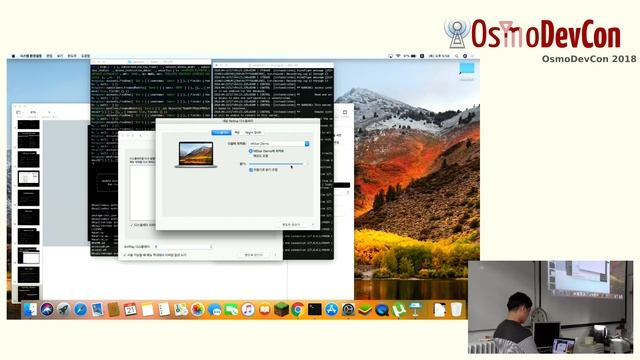The image size is (640, 360).
Task: Open Launchpad rocket icon in dock
Action: click(63, 310)
